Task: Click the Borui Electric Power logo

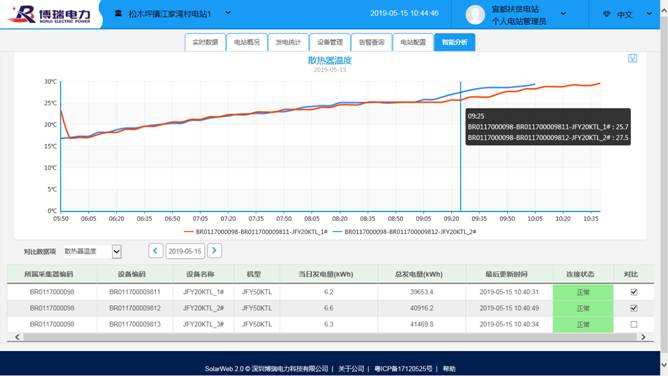Action: tap(50, 14)
